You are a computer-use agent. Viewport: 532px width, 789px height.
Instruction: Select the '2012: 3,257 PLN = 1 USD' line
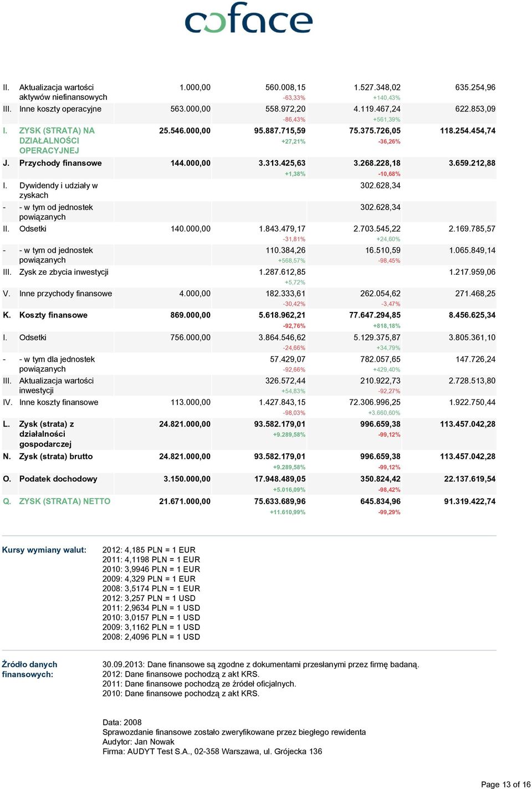(x=149, y=598)
